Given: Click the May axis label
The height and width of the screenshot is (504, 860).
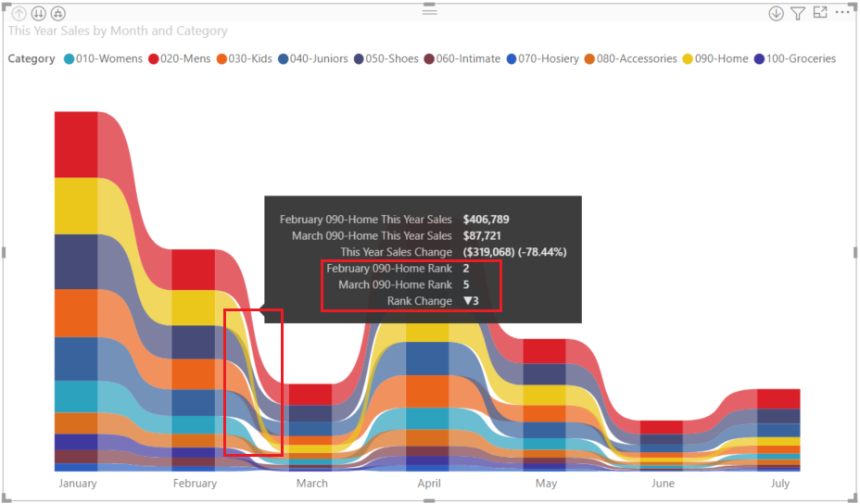Looking at the screenshot, I should click(546, 484).
